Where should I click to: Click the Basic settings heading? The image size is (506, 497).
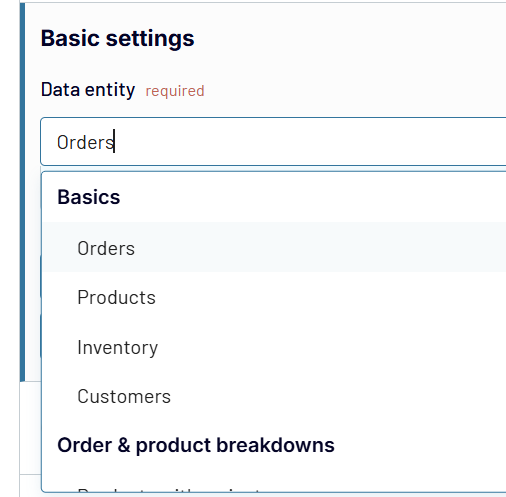tap(117, 38)
